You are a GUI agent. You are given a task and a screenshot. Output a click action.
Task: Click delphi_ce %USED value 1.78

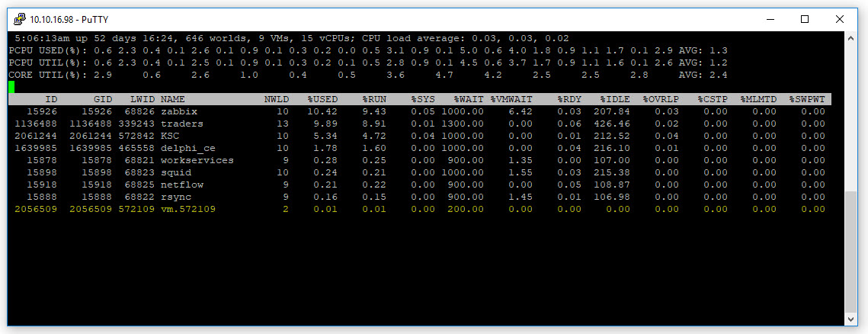click(x=325, y=148)
